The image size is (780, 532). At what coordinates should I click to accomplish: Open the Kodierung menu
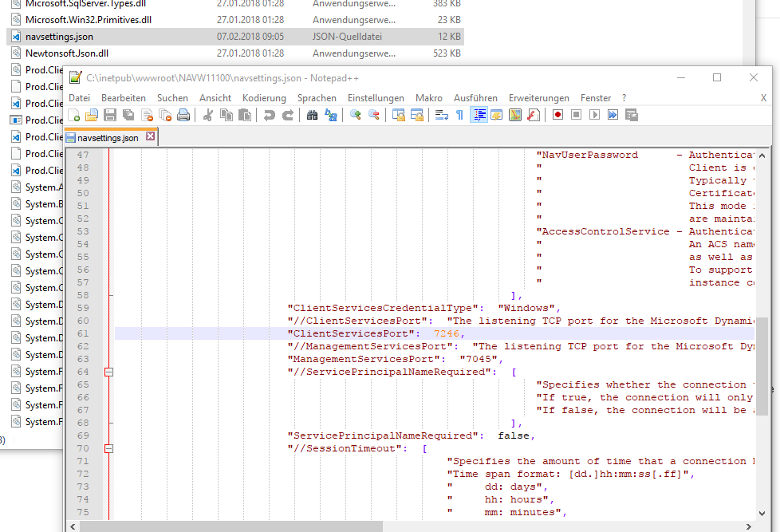click(263, 97)
